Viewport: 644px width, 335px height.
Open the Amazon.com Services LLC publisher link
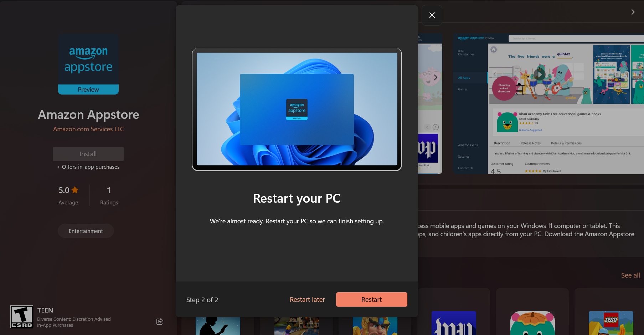coord(88,129)
